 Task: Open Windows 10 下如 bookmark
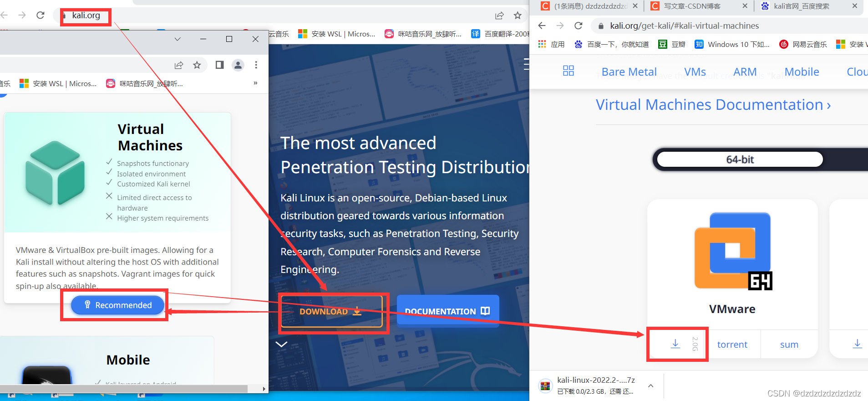pos(732,44)
